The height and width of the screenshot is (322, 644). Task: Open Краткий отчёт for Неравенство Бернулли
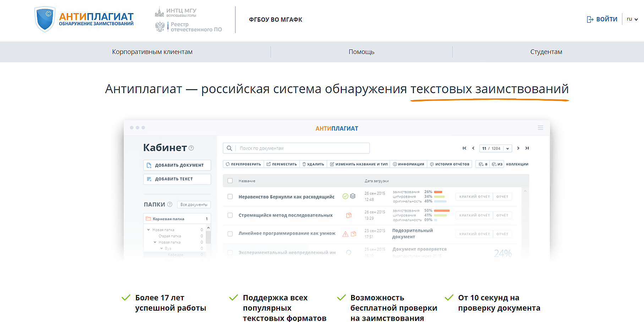[474, 197]
